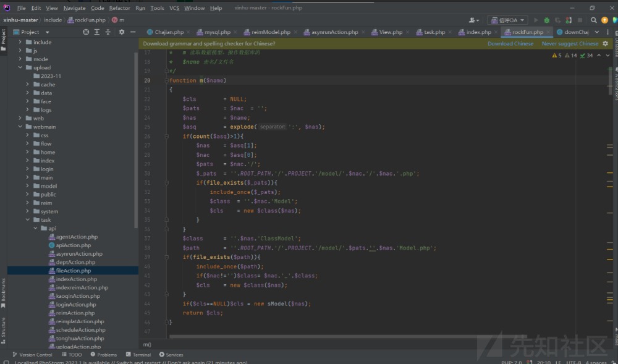Image resolution: width=618 pixels, height=364 pixels.
Task: Click the Select Opened File locate icon
Action: (x=86, y=32)
